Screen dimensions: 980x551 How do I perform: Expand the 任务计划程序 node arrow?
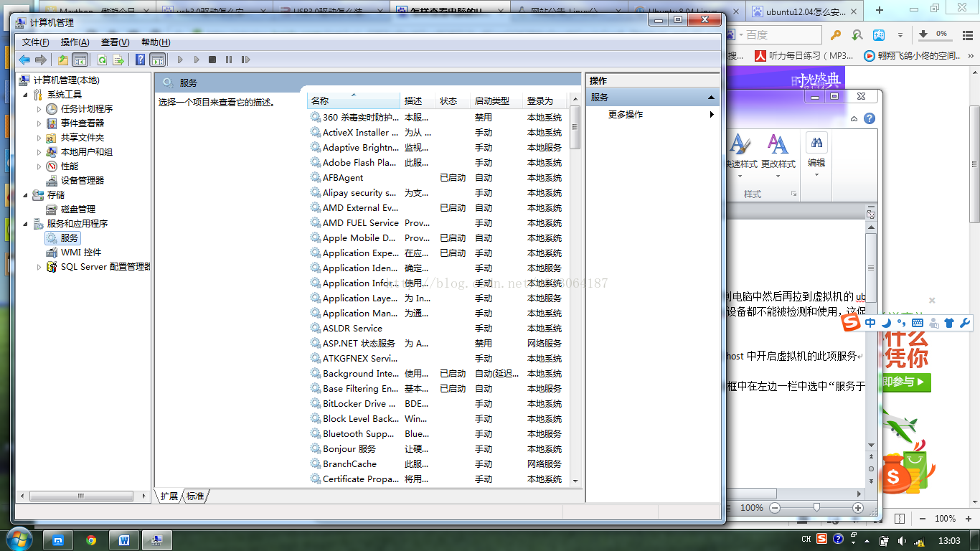pyautogui.click(x=39, y=109)
